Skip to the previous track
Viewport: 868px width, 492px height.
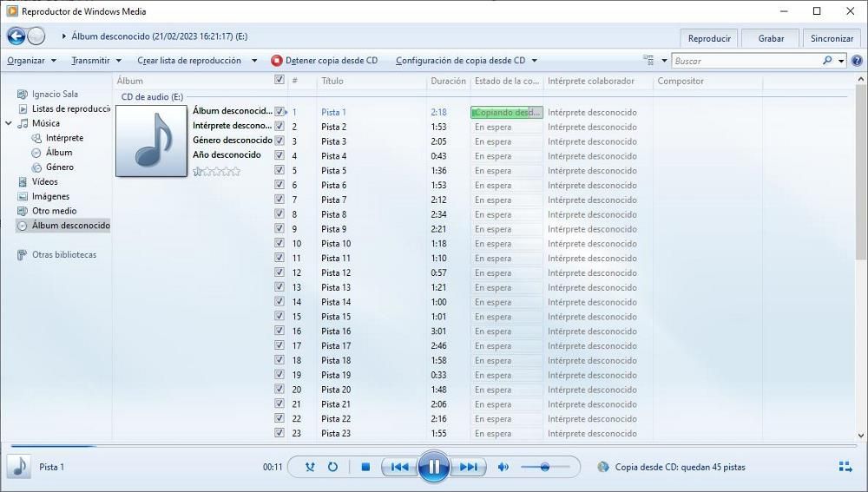point(399,467)
